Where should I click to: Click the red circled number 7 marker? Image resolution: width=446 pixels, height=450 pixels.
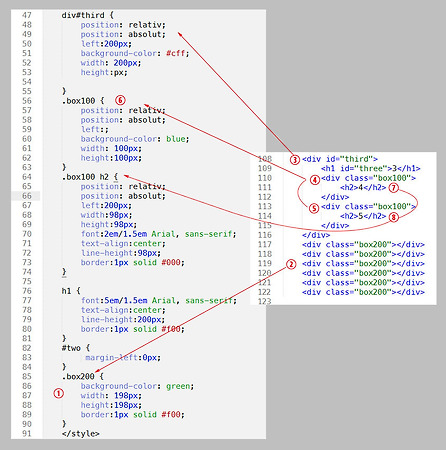[x=394, y=188]
